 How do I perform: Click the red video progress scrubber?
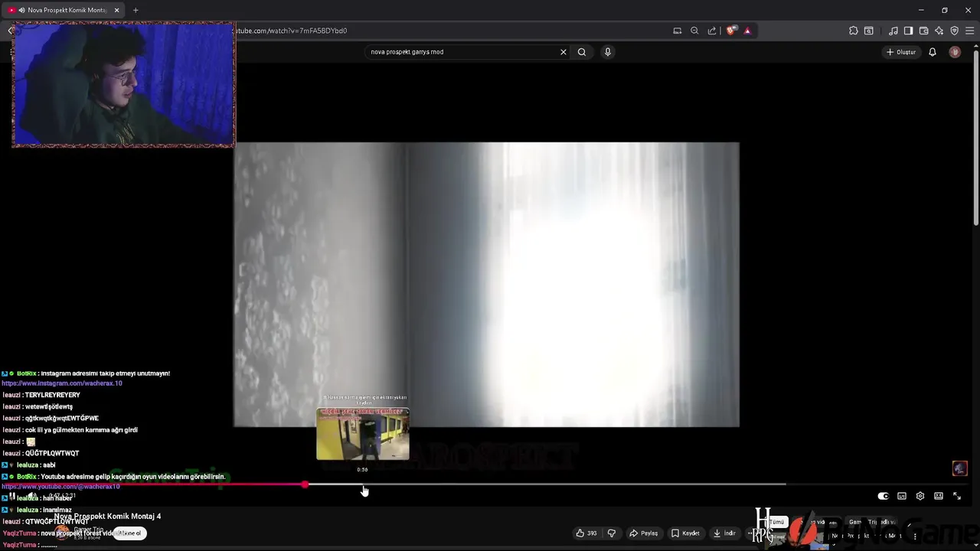[x=305, y=484]
